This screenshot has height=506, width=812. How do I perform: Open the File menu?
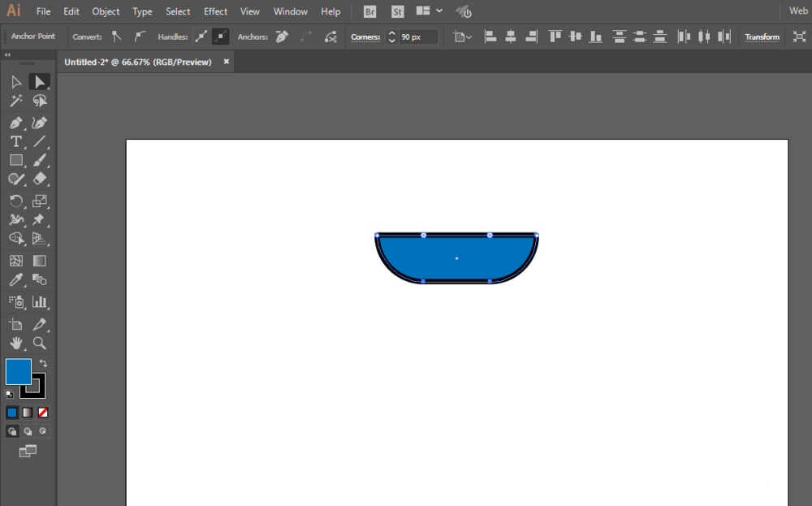click(x=44, y=11)
